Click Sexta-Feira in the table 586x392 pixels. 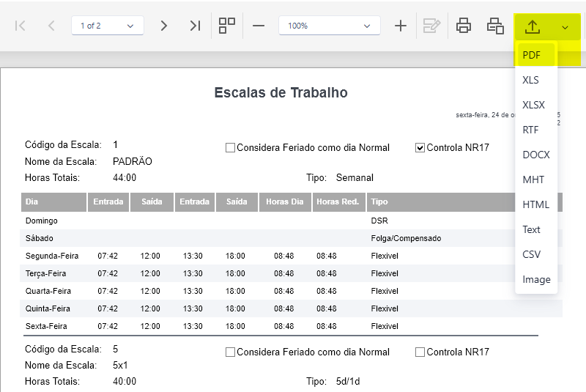pyautogui.click(x=46, y=326)
